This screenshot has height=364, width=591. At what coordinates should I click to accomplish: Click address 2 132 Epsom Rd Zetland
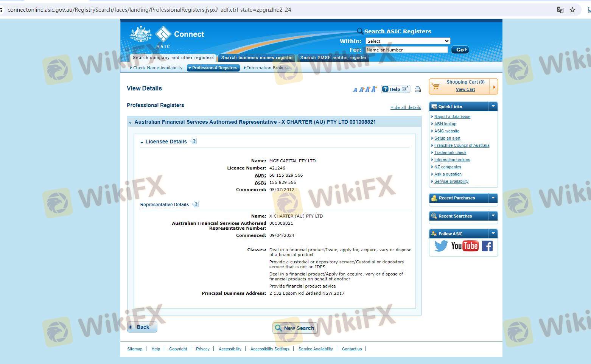(307, 293)
